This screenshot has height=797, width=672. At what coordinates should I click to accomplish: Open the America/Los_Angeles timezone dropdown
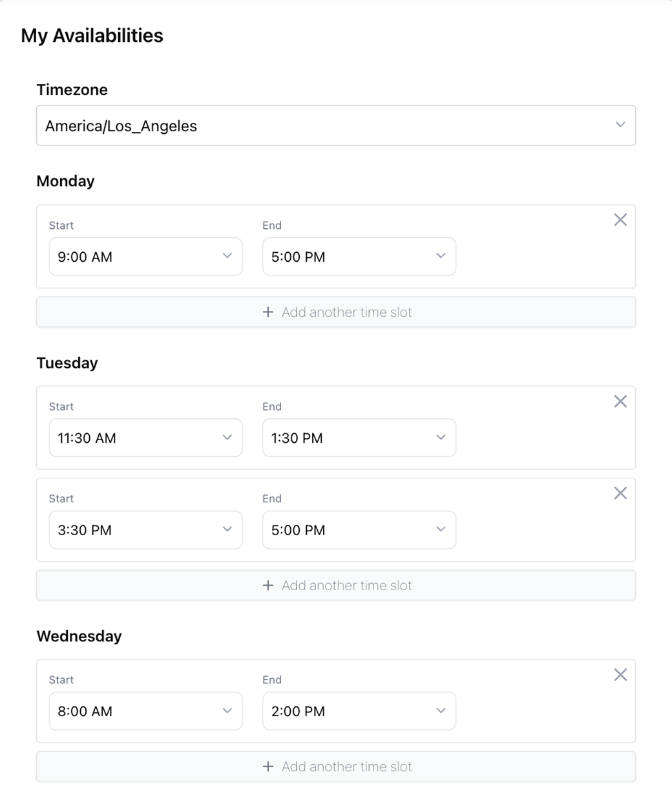point(335,125)
